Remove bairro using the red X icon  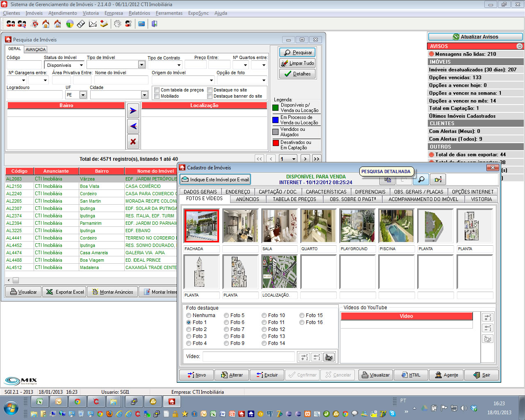coord(133,142)
